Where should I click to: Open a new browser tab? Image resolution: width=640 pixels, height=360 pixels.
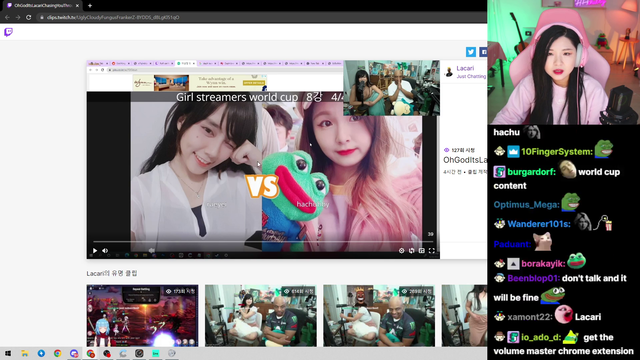(90, 5)
